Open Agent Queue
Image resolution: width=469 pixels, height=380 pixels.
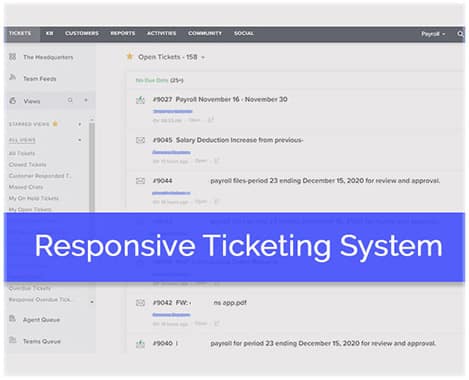41,320
